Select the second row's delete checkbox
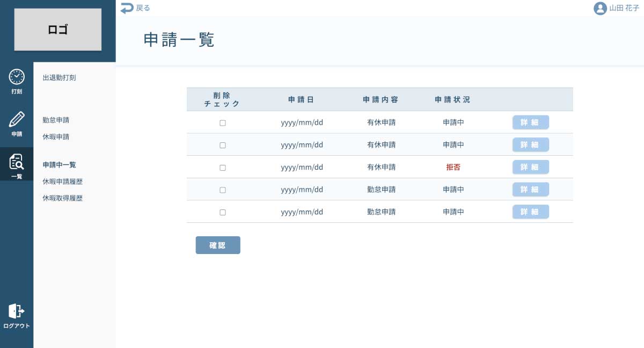The image size is (644, 348). click(223, 145)
